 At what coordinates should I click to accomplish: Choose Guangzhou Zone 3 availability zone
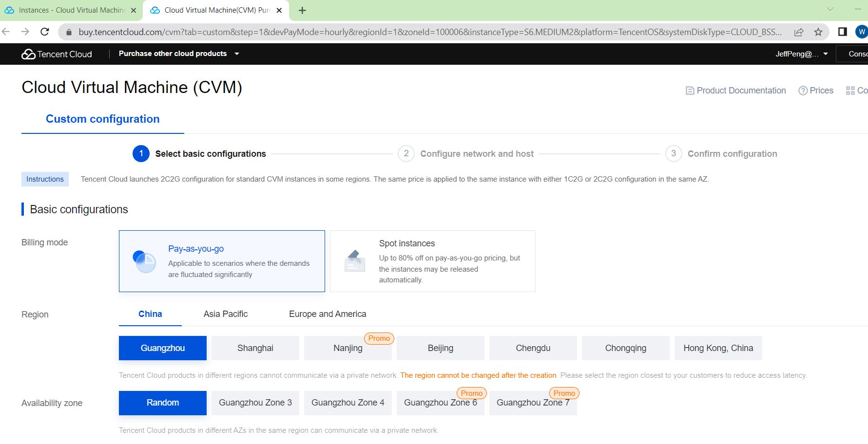tap(255, 403)
